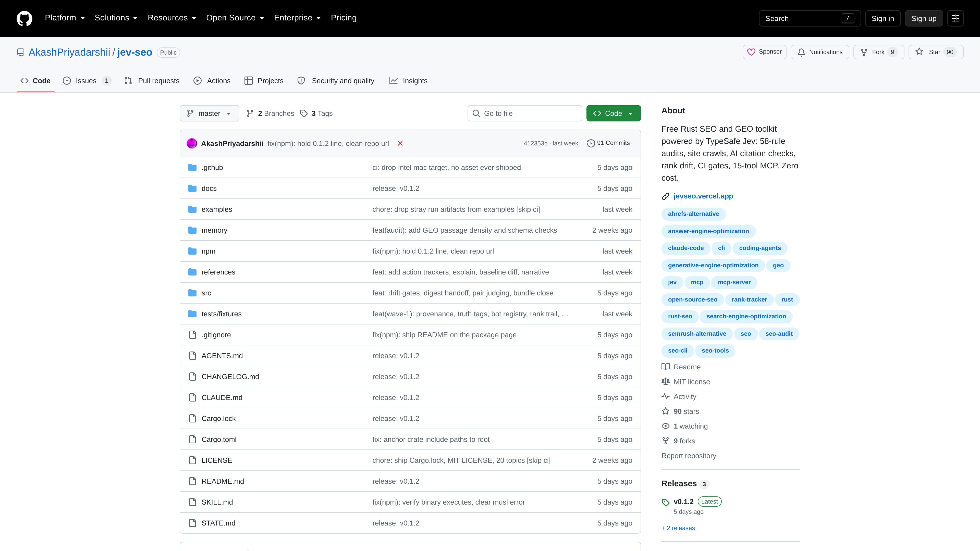Click the .github folder icon

click(x=192, y=168)
